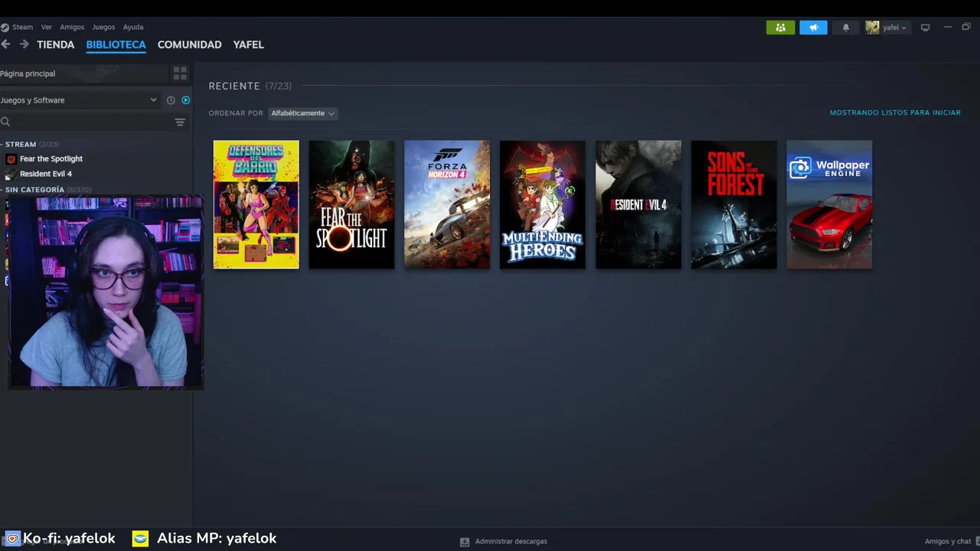Collapse the STREAM category
980x551 pixels.
(31, 144)
